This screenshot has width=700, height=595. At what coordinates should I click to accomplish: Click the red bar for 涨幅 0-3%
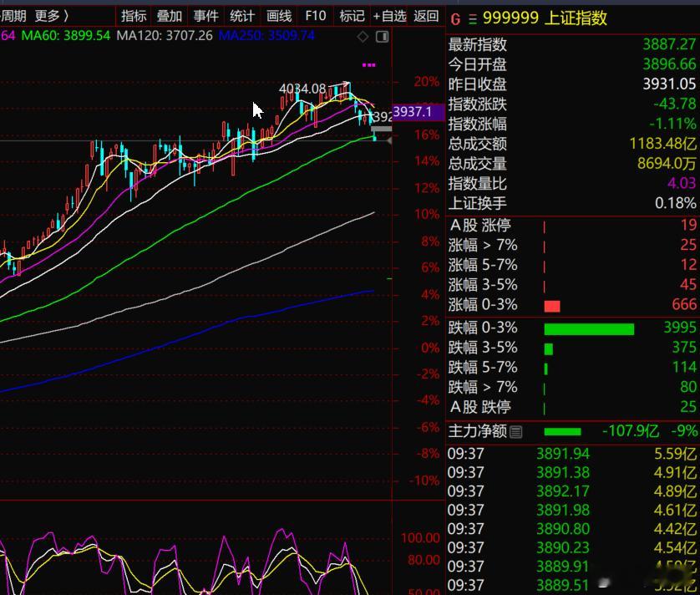[552, 306]
